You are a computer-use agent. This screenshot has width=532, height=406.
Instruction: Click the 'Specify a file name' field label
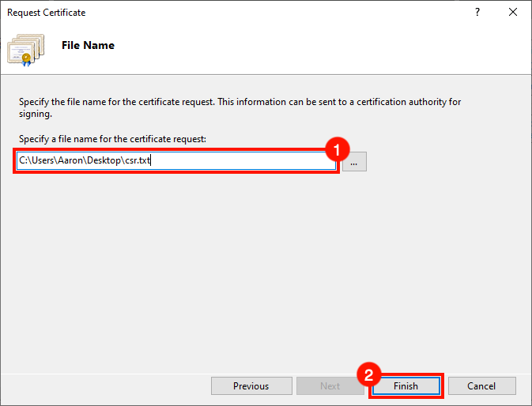pyautogui.click(x=111, y=139)
